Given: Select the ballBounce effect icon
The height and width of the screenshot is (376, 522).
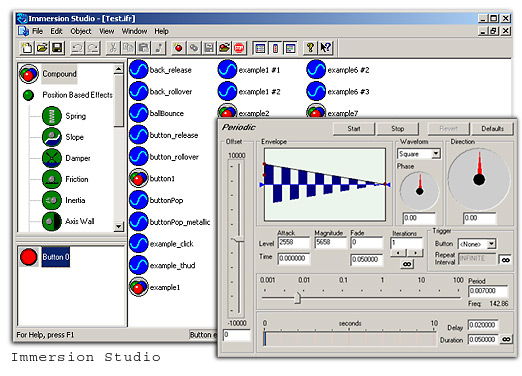Looking at the screenshot, I should 138,113.
